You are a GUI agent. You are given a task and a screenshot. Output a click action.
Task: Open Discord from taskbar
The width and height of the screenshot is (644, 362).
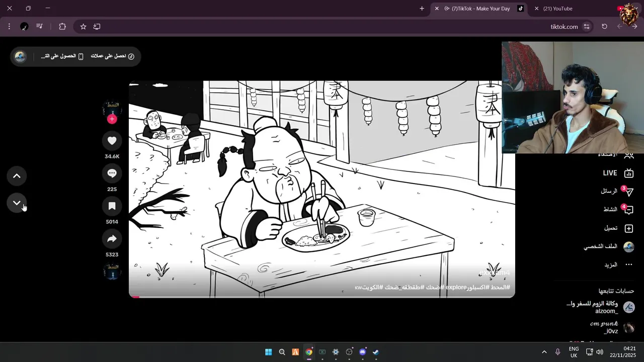tap(362, 352)
